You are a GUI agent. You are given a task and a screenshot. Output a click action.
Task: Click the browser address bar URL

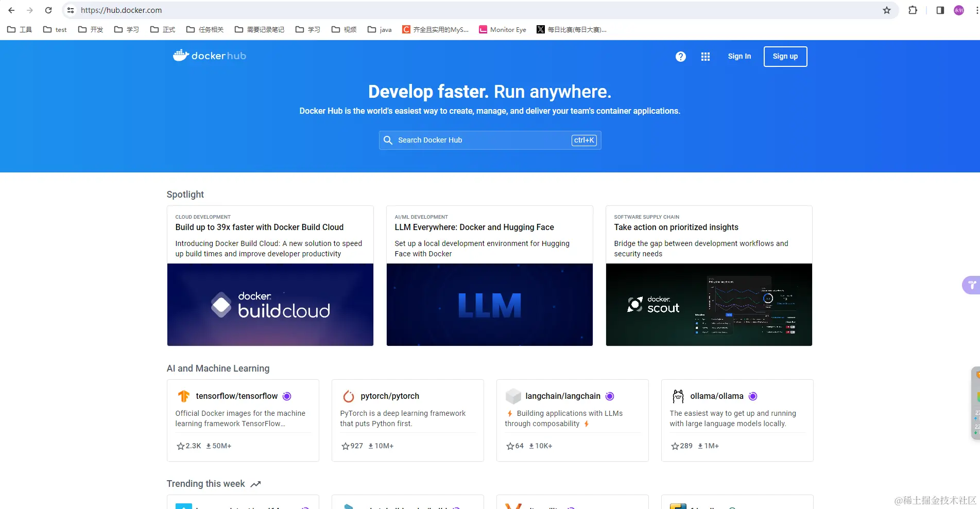coord(122,10)
